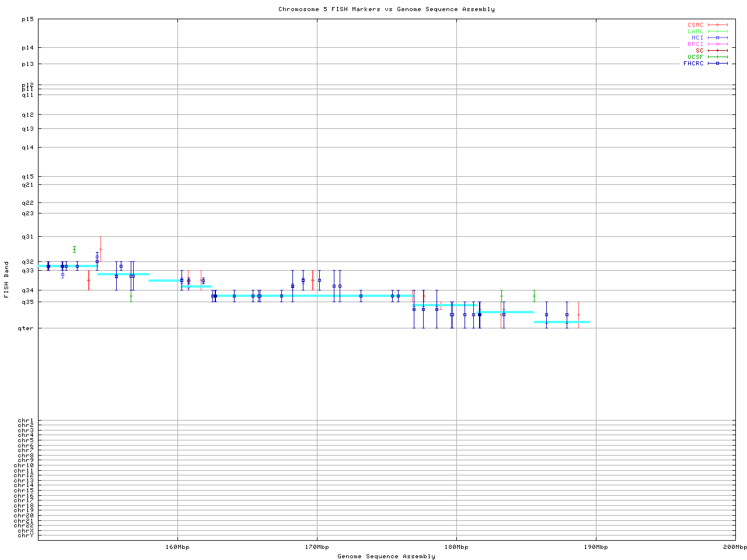The width and height of the screenshot is (747, 560).
Task: Click the green data marker above q32
Action: (74, 249)
